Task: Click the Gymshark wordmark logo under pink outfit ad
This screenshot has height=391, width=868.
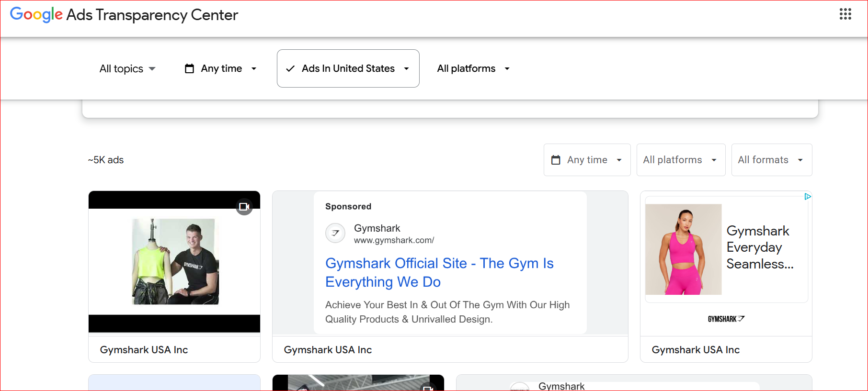Action: [x=726, y=319]
